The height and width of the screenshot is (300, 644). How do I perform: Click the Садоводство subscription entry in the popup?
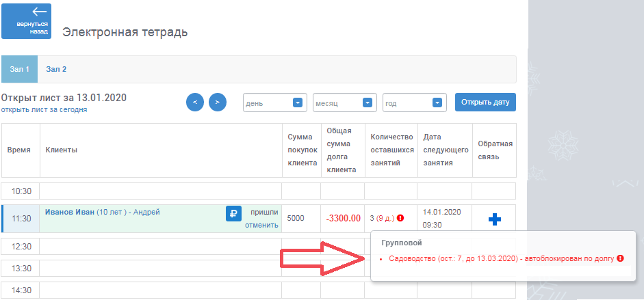pyautogui.click(x=501, y=258)
